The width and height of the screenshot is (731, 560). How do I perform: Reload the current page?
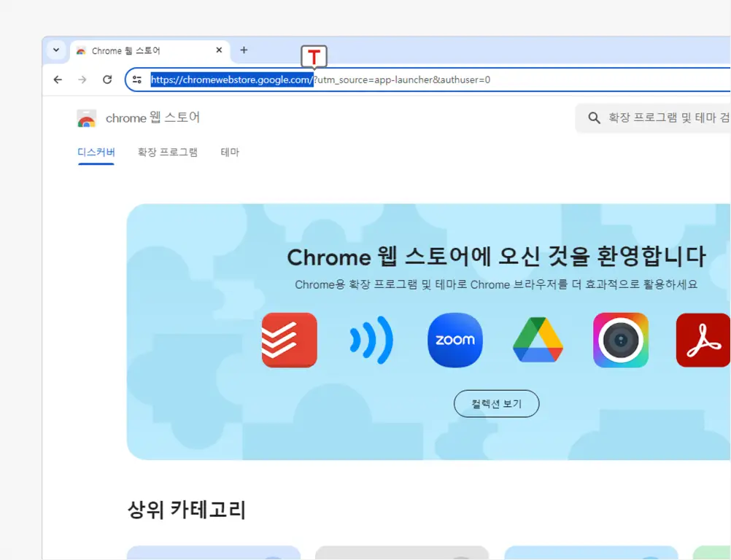pos(107,79)
